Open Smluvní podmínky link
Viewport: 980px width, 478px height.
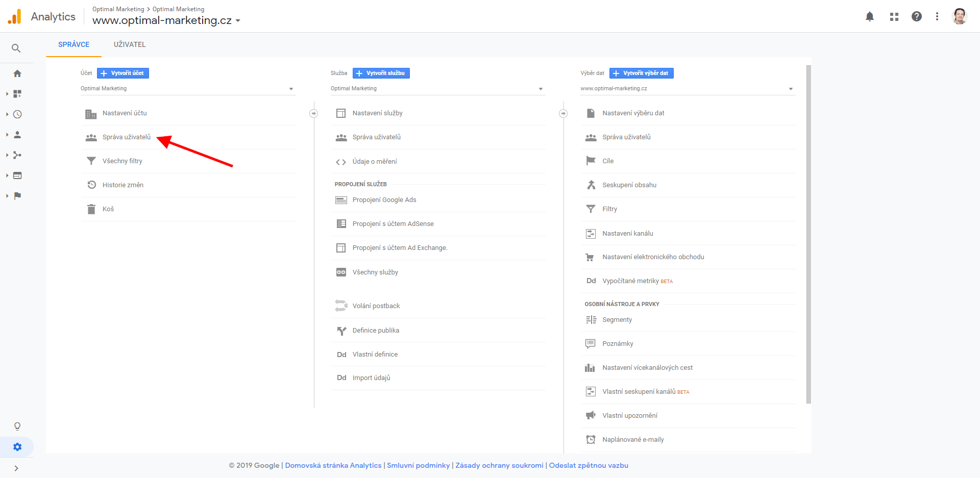pos(419,465)
